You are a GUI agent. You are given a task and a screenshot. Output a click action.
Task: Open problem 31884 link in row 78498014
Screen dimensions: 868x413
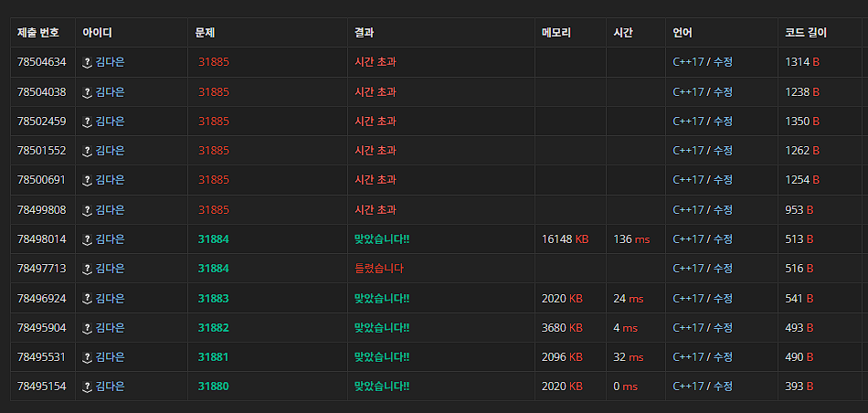[214, 239]
